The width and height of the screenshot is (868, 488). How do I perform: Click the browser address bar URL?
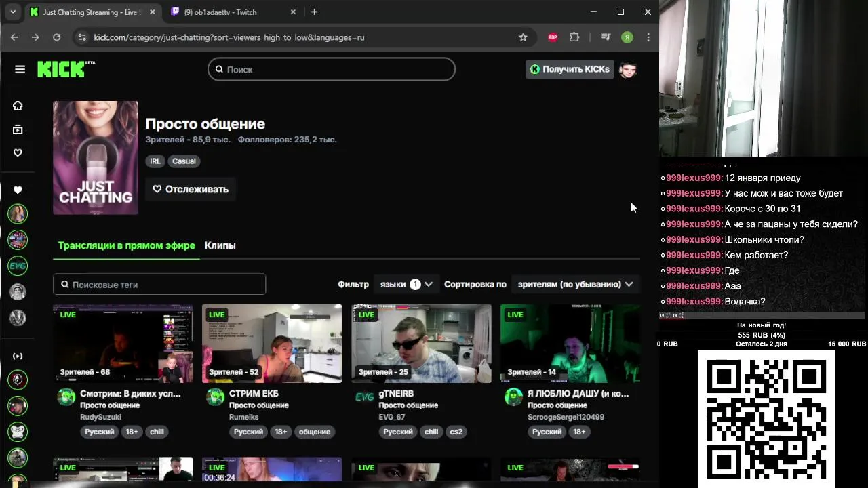229,37
